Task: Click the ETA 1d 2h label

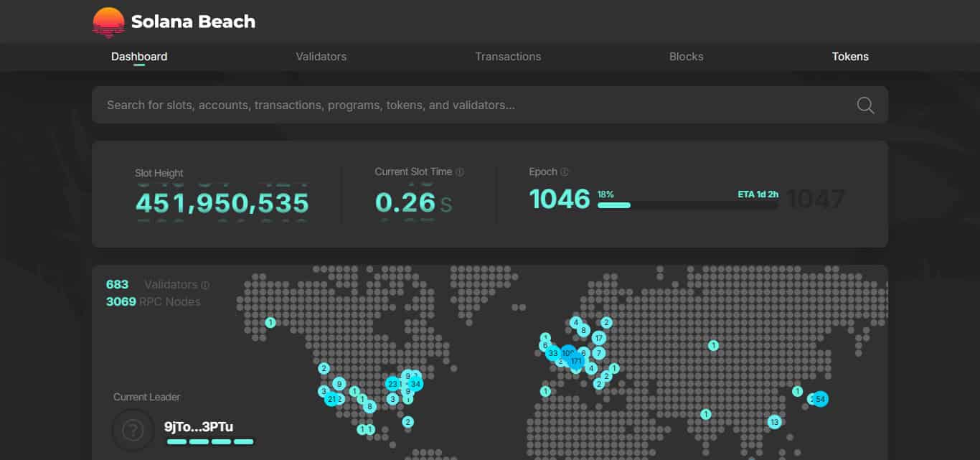Action: 758,194
